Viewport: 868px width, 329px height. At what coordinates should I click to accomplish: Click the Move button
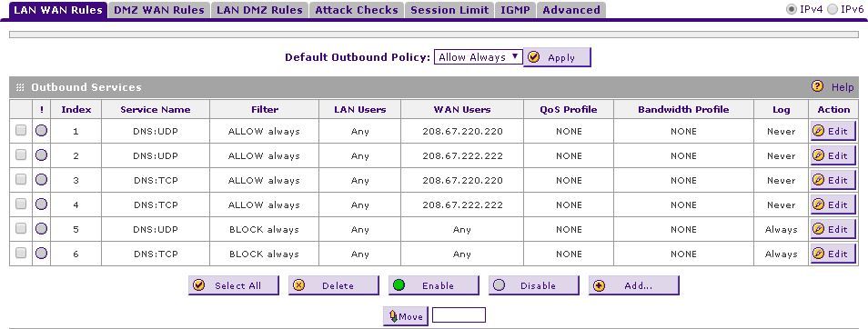(x=406, y=316)
